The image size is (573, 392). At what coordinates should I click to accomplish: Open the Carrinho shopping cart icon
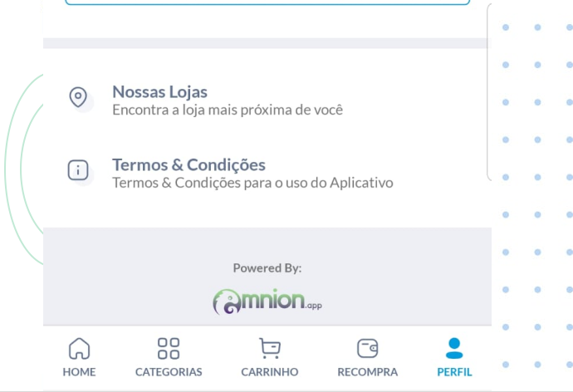pos(270,348)
